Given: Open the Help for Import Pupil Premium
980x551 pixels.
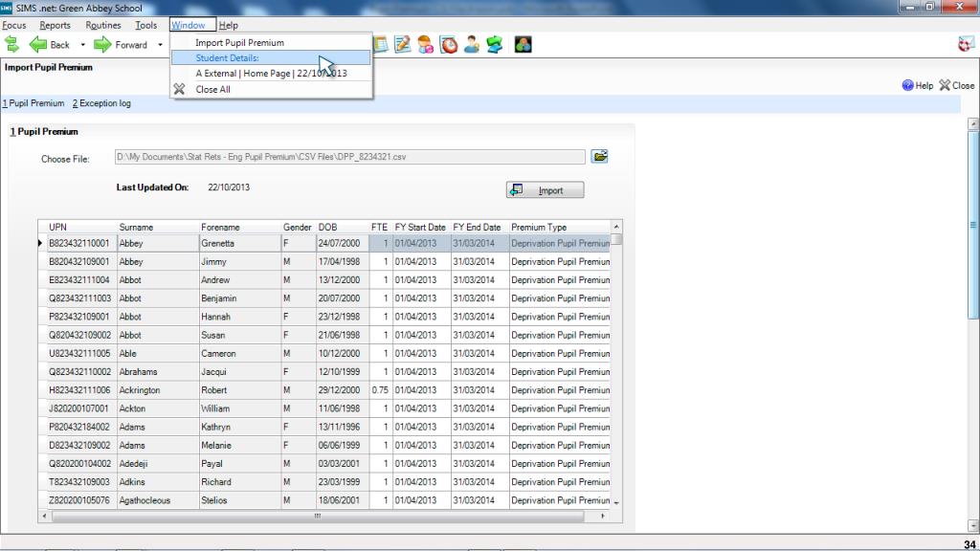Looking at the screenshot, I should 918,85.
